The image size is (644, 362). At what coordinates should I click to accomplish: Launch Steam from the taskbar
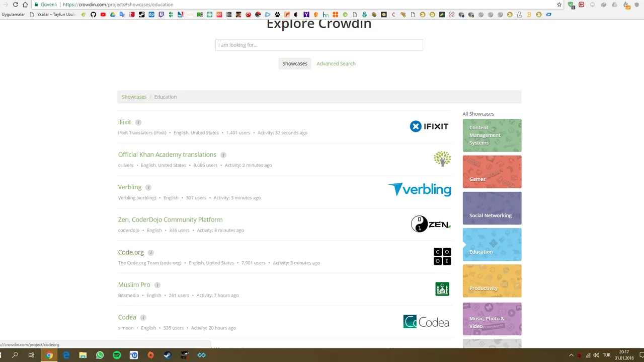(x=168, y=355)
